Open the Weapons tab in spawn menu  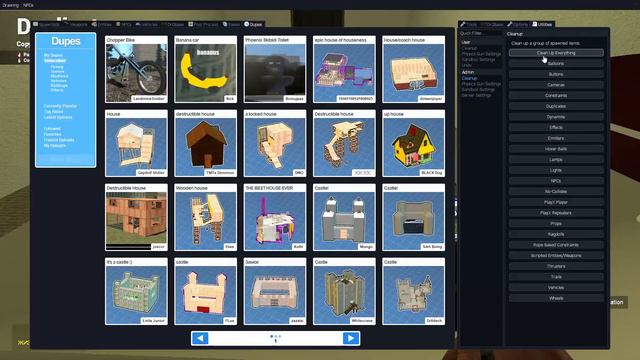(x=76, y=24)
